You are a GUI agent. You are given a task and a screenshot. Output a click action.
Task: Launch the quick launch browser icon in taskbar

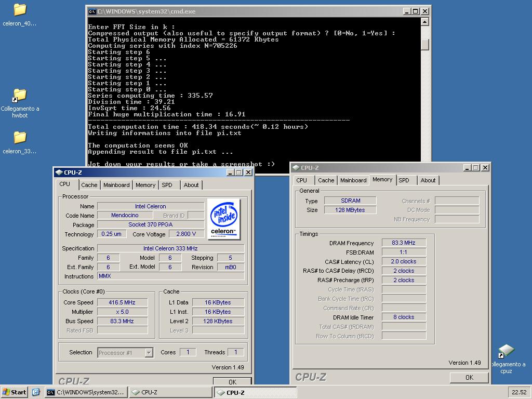(36, 392)
